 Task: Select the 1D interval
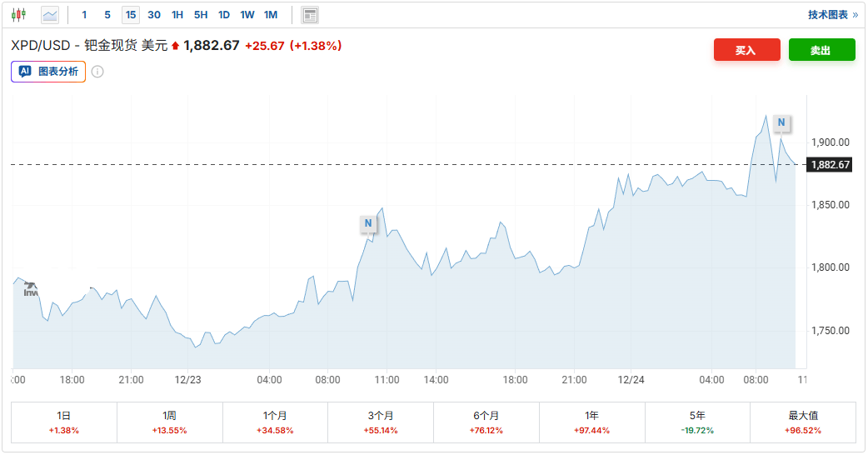[x=224, y=15]
